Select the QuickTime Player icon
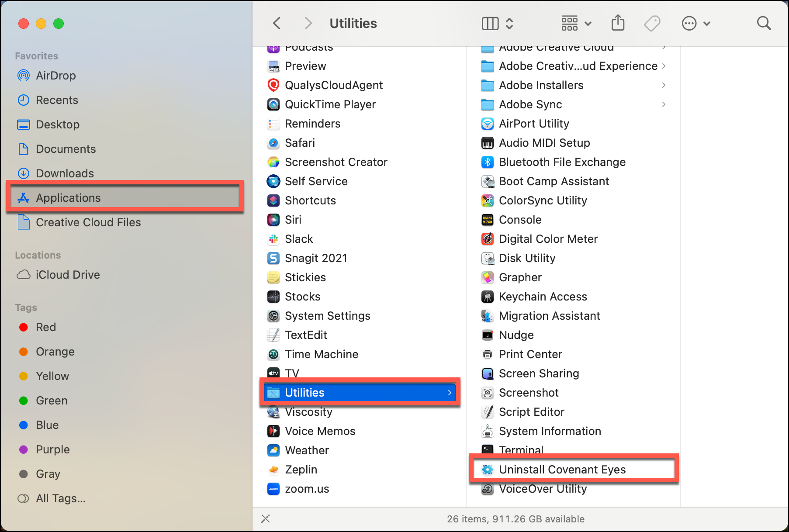 (x=273, y=104)
